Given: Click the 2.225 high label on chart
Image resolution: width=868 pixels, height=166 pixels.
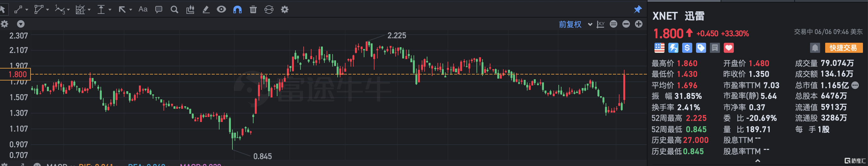Looking at the screenshot, I should click(397, 35).
